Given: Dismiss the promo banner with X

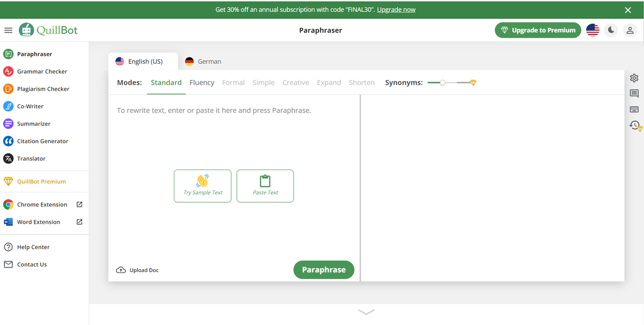Looking at the screenshot, I should click(628, 10).
